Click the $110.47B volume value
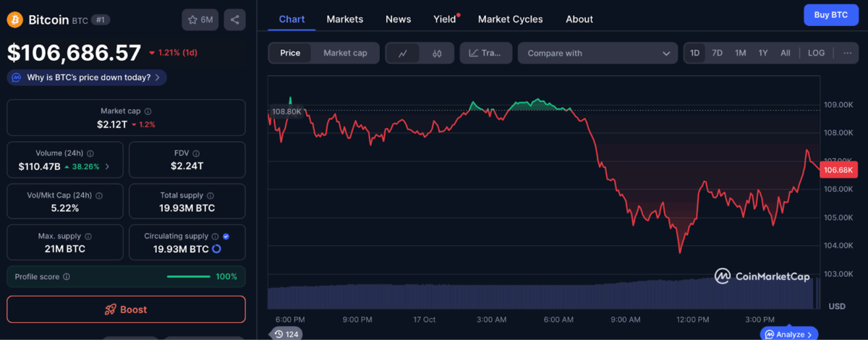The width and height of the screenshot is (868, 340). pyautogui.click(x=40, y=166)
